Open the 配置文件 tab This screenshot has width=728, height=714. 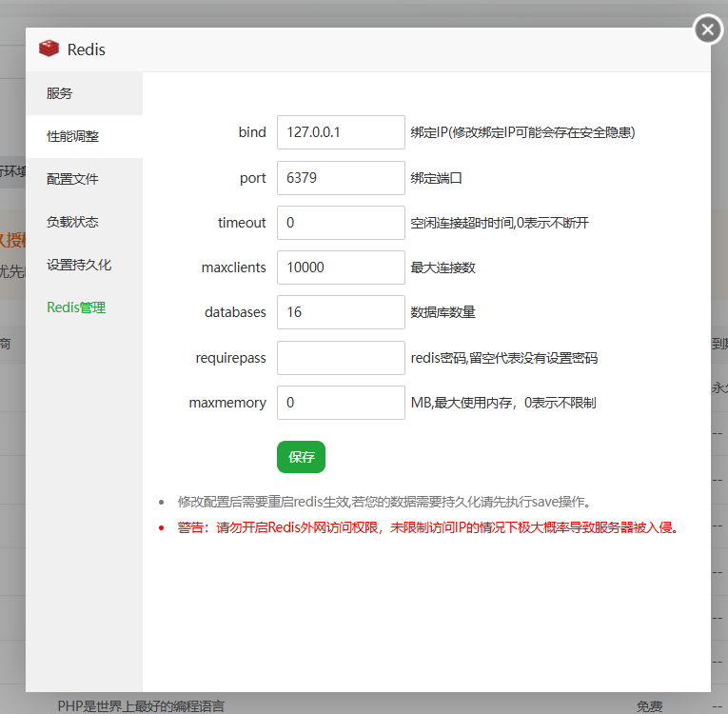(x=72, y=179)
